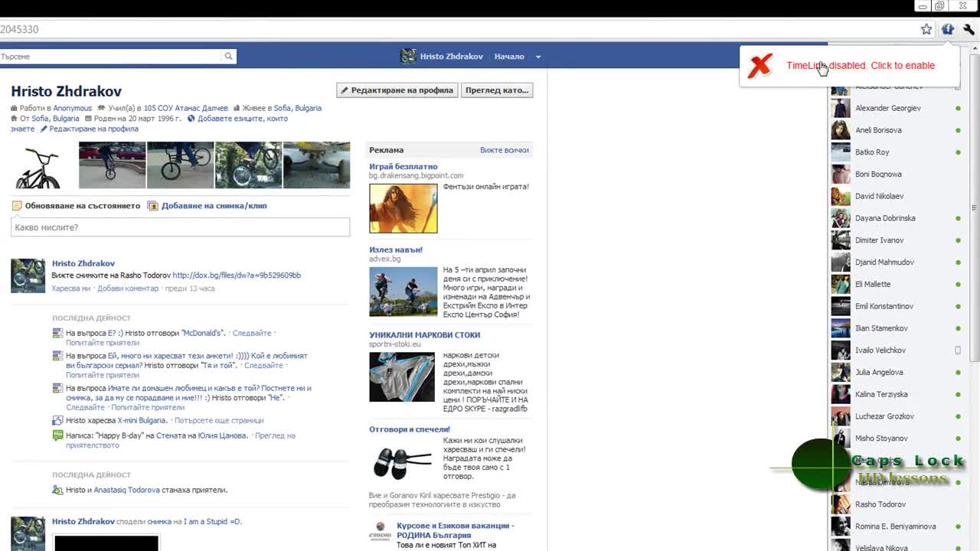Expand the account dropdown arrow next to Начало
This screenshot has width=980, height=551.
537,57
